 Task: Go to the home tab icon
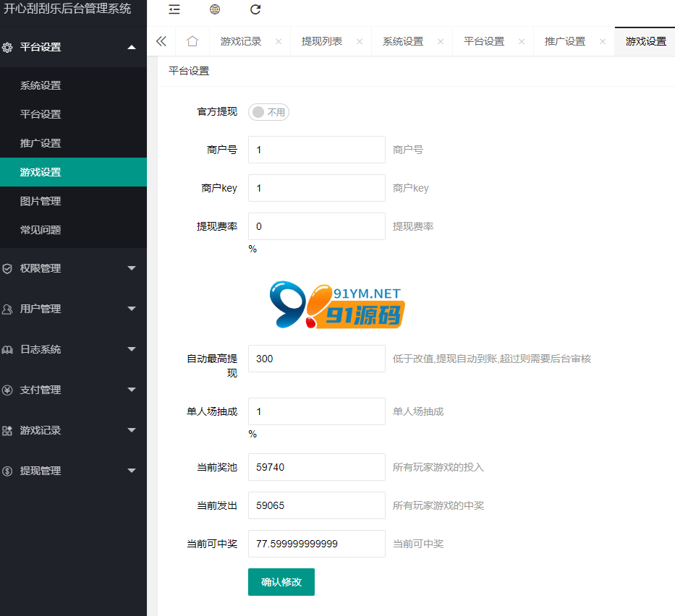[x=192, y=41]
